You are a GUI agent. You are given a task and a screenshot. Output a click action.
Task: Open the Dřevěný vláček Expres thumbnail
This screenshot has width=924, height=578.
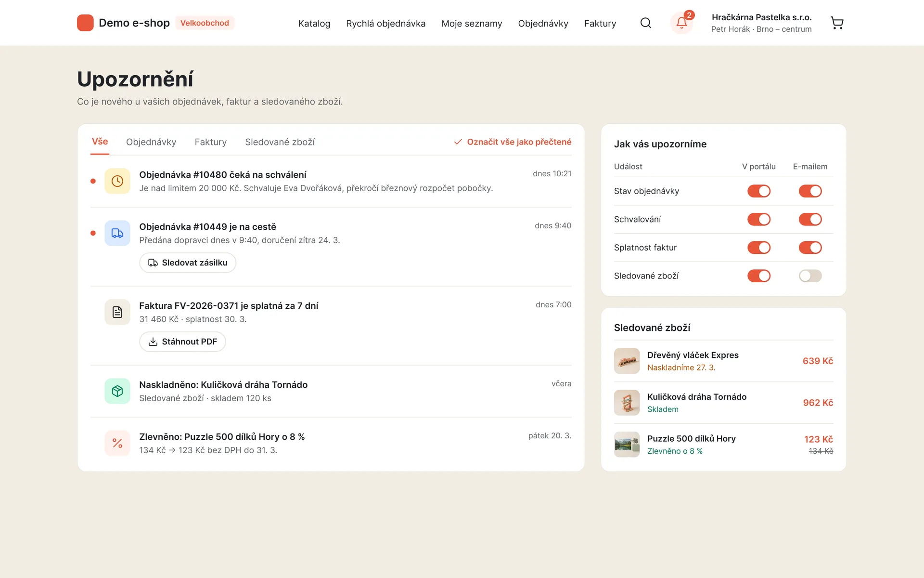[x=627, y=361]
